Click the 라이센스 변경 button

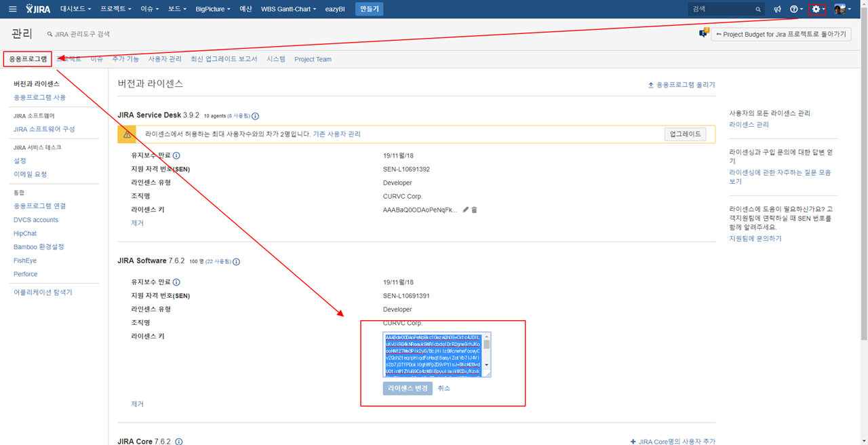[x=408, y=388]
